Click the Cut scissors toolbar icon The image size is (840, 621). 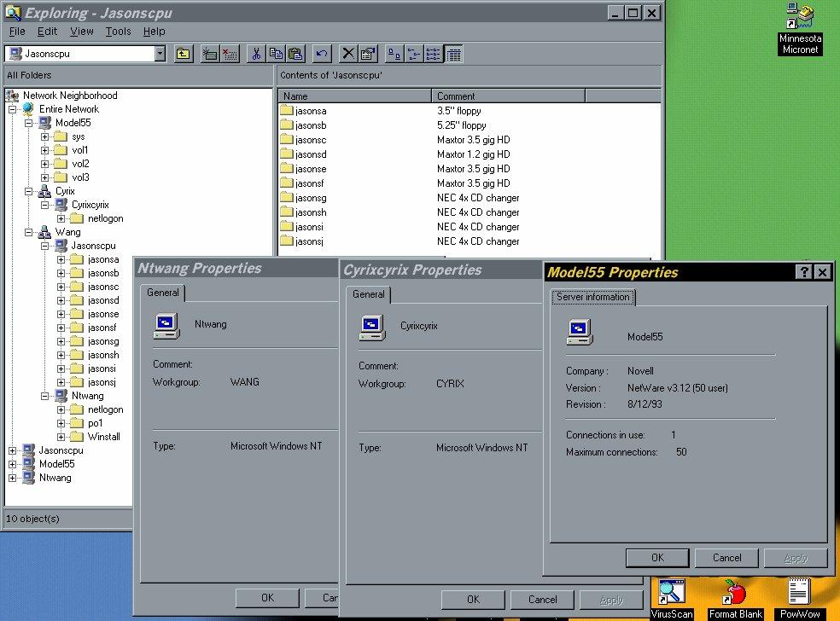pyautogui.click(x=256, y=54)
